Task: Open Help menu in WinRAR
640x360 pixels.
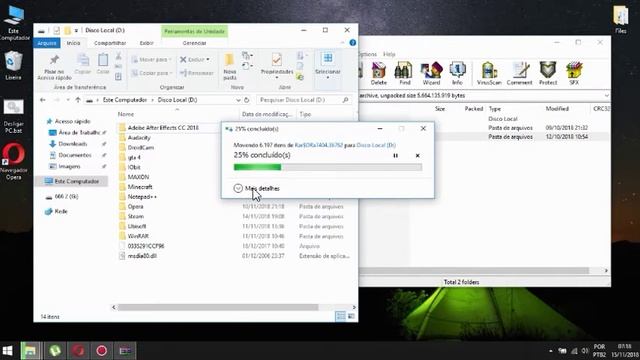Action: click(389, 54)
